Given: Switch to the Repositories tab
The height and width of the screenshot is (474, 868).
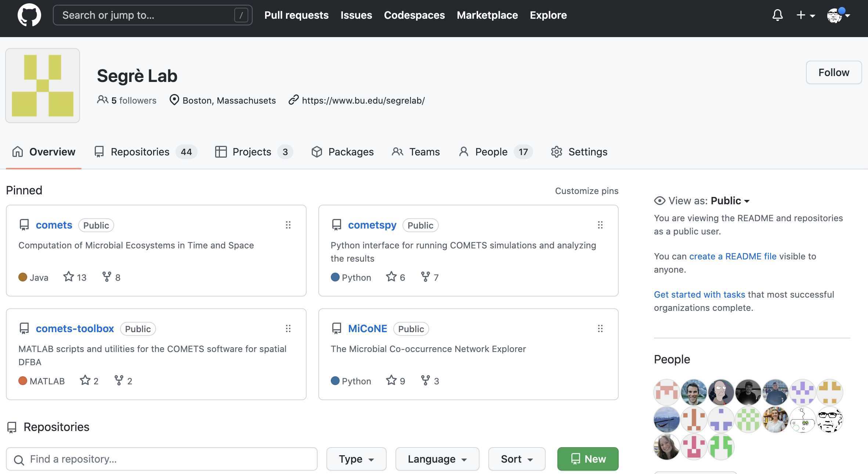Looking at the screenshot, I should click(145, 152).
